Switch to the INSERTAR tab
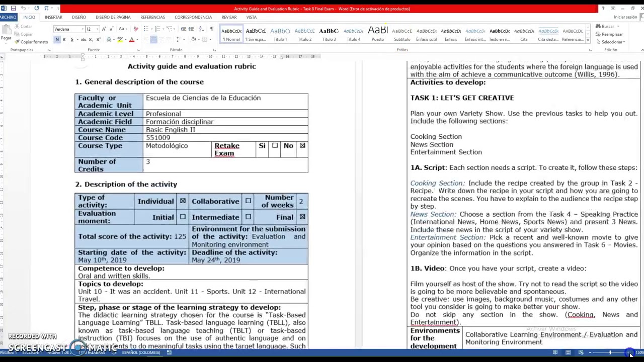The image size is (644, 362). [53, 17]
